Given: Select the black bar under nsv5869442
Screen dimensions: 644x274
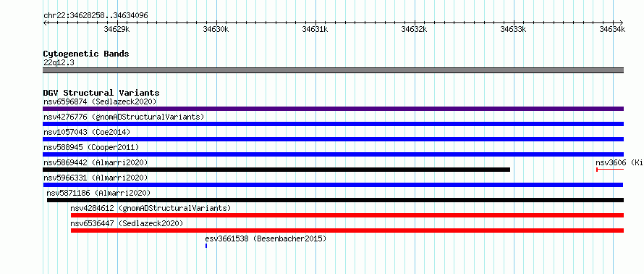Looking at the screenshot, I should pos(276,170).
